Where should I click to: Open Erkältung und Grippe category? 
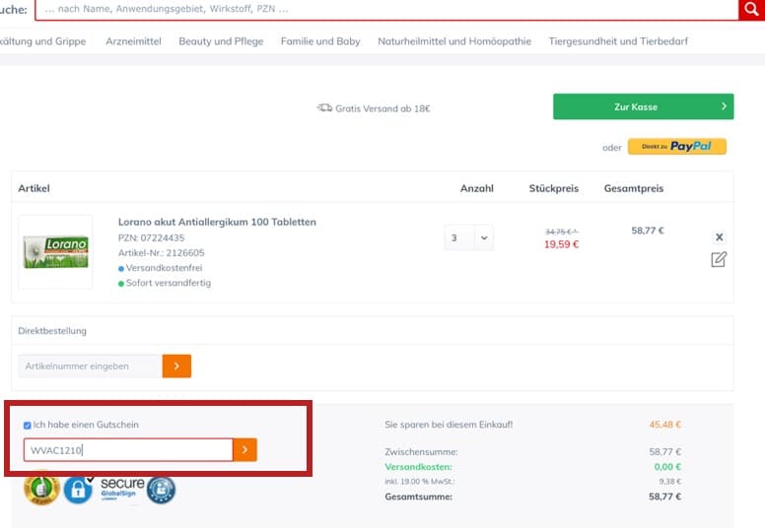[x=42, y=41]
